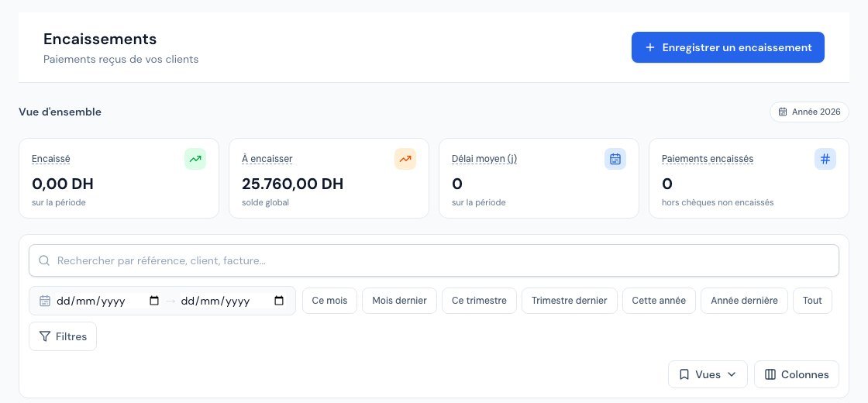Click the calendar icon left of date range
Viewport: 868px width, 403px height.
[45, 301]
